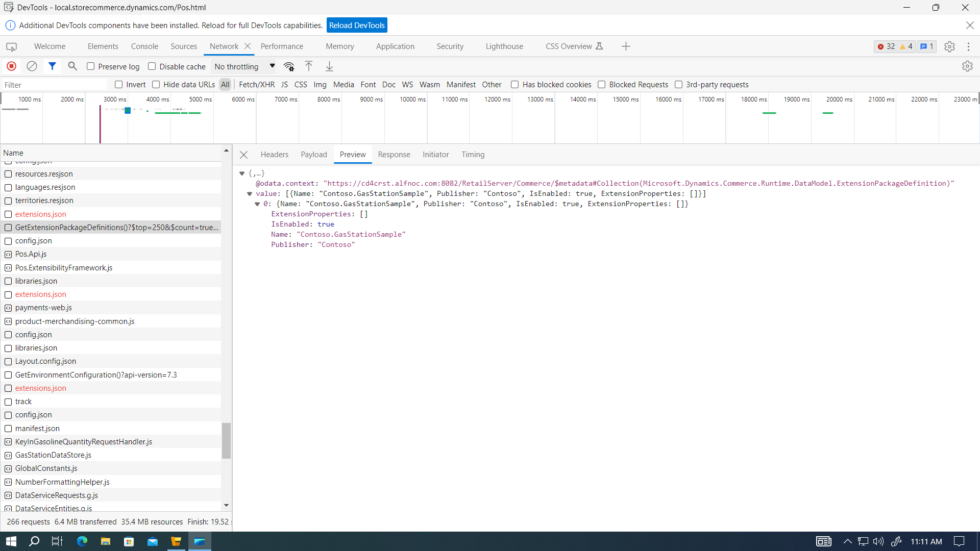The image size is (980, 551).
Task: Switch to the Console tab
Action: (x=144, y=46)
